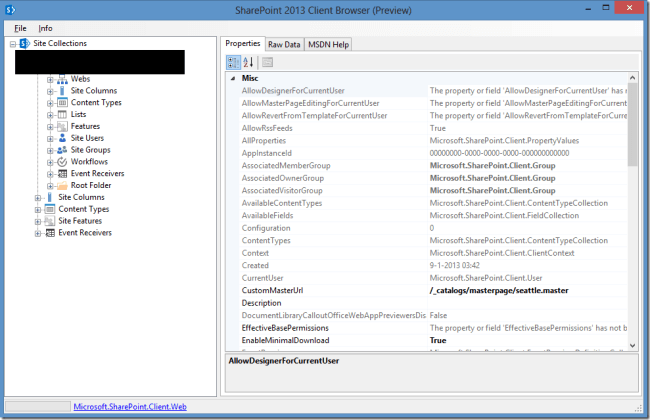The height and width of the screenshot is (420, 650).
Task: Select the AllowDesignerForCurrentUser property row
Action: click(431, 91)
